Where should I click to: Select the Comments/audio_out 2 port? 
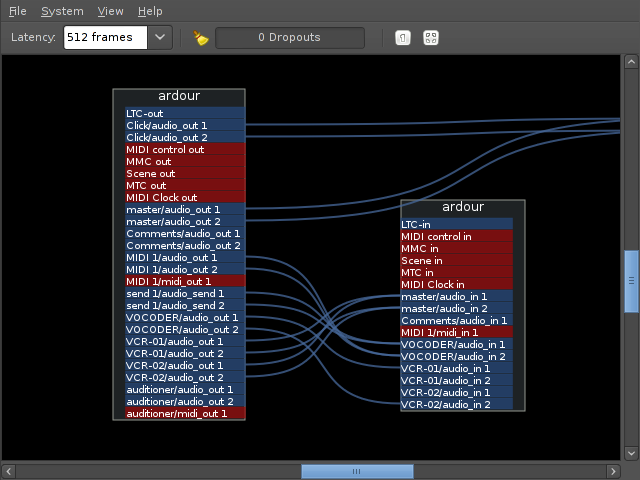click(185, 245)
